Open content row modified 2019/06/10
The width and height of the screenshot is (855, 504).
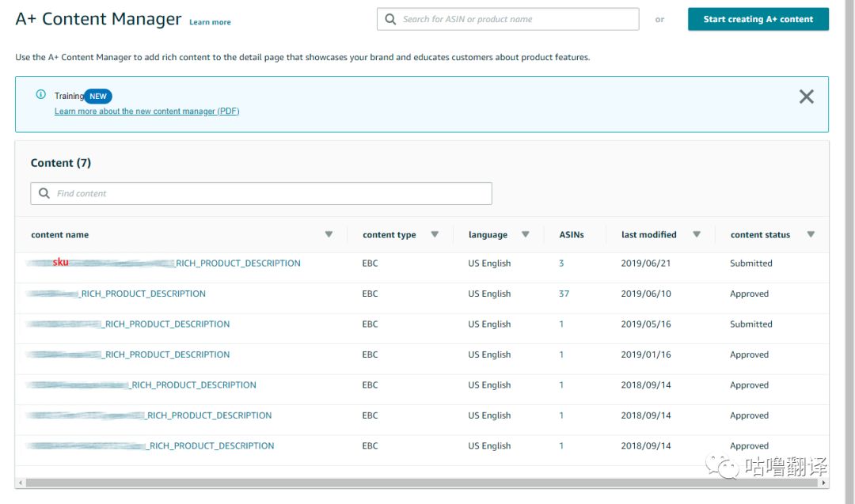pyautogui.click(x=118, y=294)
